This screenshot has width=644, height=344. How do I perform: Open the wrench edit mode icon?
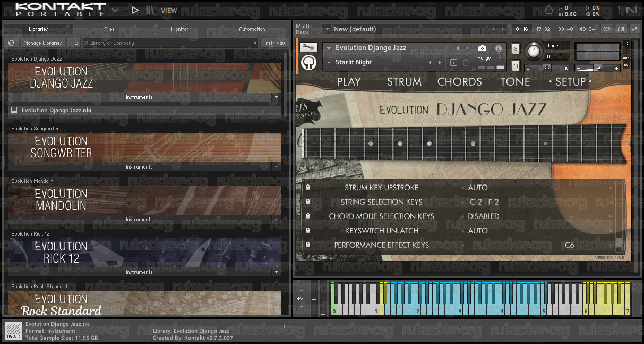pos(308,47)
